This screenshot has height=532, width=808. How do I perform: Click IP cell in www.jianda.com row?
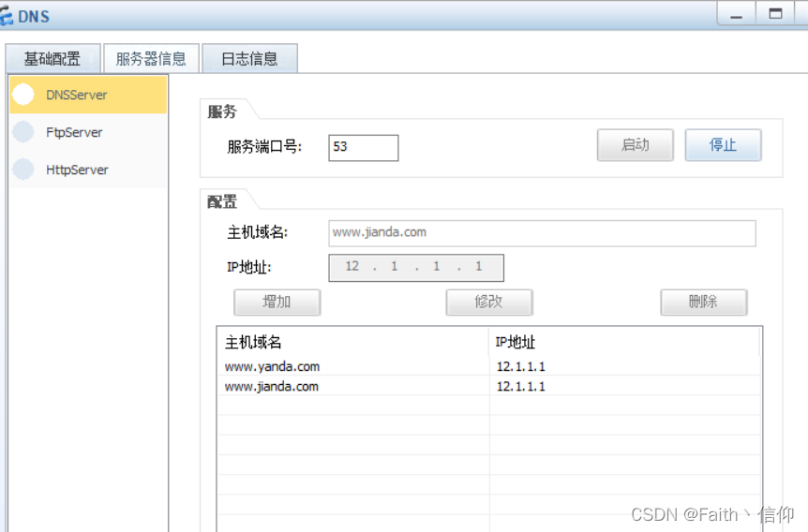tap(520, 386)
